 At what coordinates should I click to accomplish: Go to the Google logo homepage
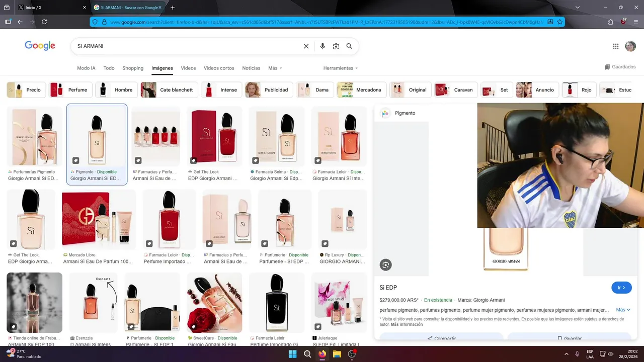(x=40, y=46)
